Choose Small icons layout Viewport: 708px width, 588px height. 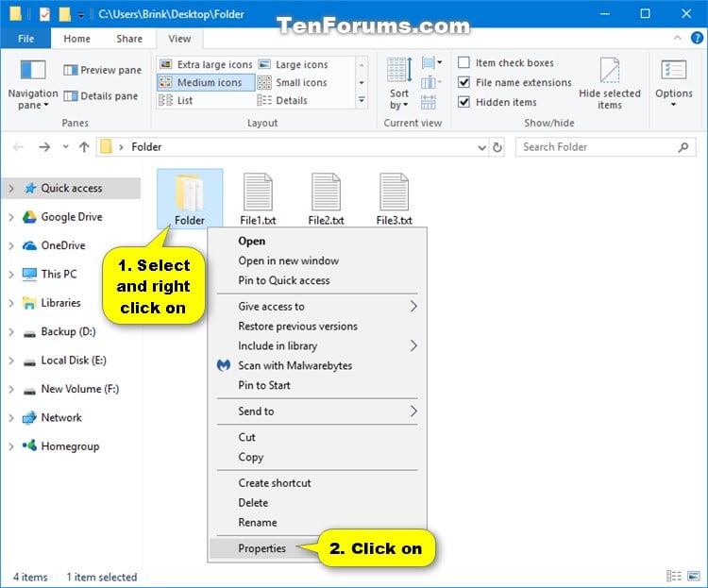coord(292,83)
